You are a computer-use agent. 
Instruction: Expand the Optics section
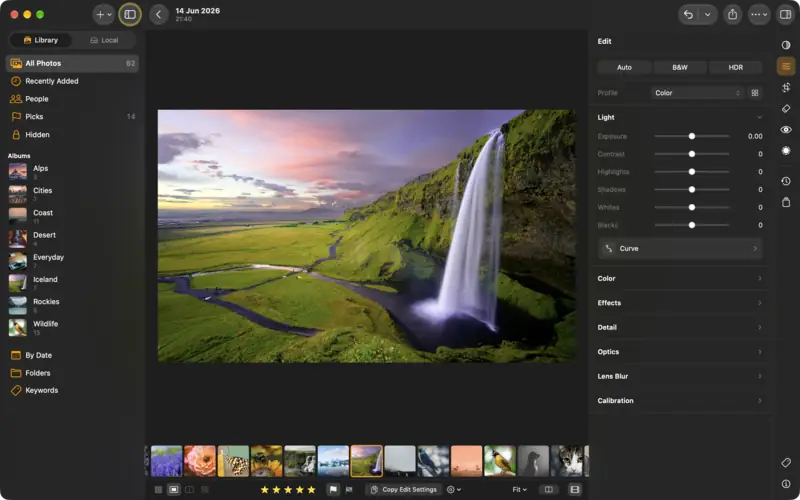pos(680,352)
